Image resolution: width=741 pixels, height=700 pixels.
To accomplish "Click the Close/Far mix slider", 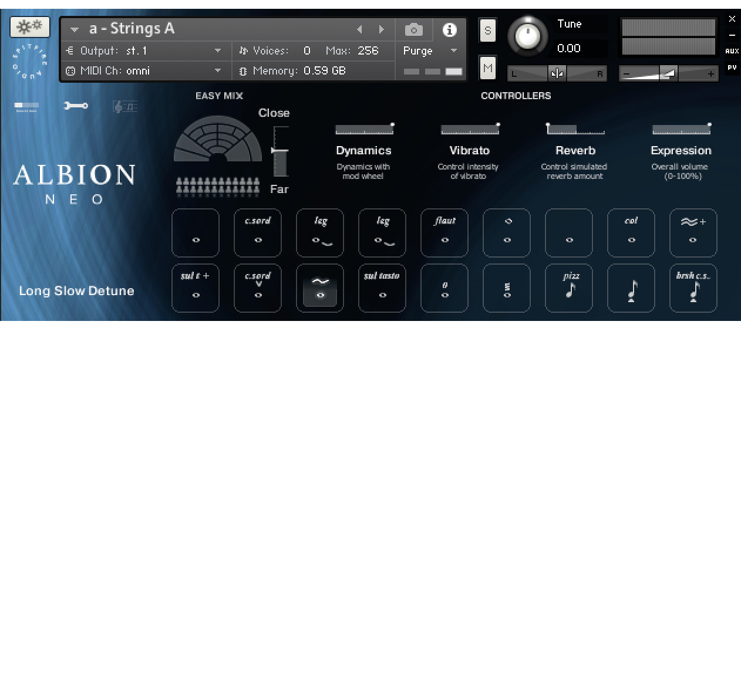I will 280,151.
